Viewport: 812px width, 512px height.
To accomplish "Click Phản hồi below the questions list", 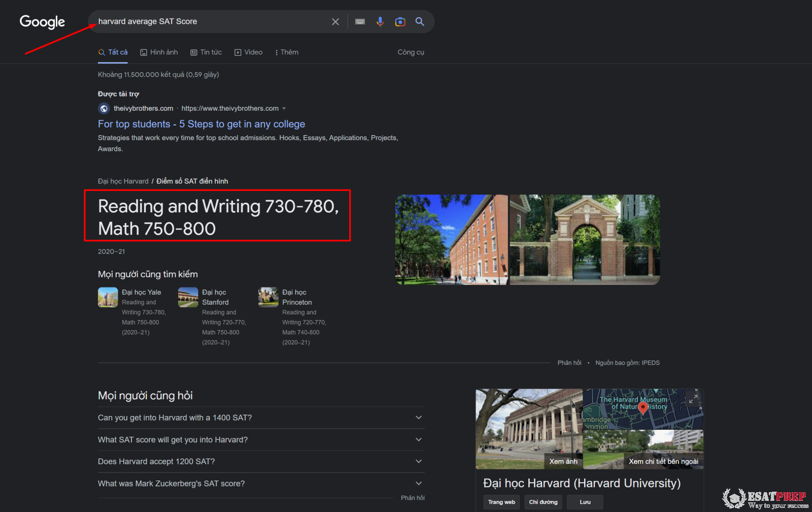I will tap(413, 498).
